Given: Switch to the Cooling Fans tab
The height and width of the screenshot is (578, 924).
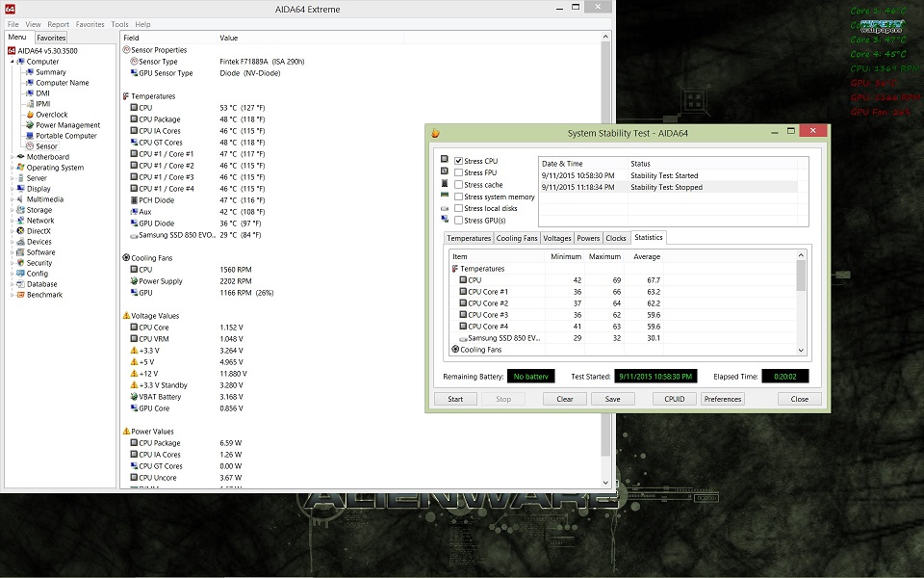Looking at the screenshot, I should [517, 238].
